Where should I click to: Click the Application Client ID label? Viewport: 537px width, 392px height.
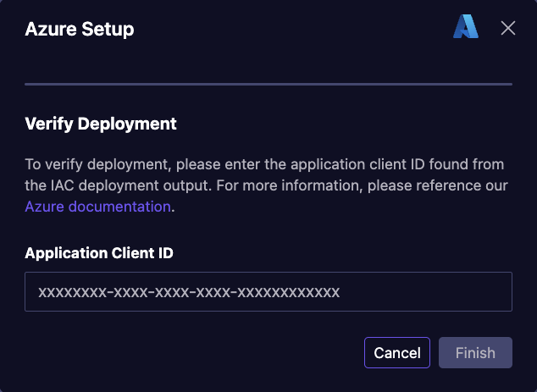(x=99, y=253)
